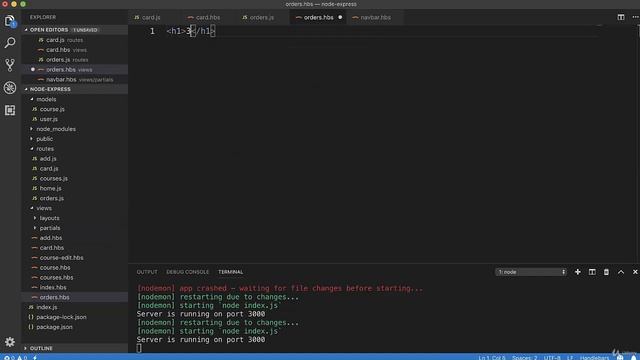The height and width of the screenshot is (360, 640).
Task: Open the notifications bell in status bar
Action: 633,358
